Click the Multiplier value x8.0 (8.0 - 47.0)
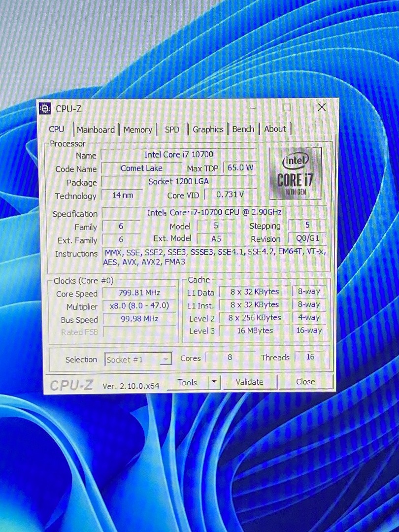Screen dimensions: 399x532 [139, 306]
